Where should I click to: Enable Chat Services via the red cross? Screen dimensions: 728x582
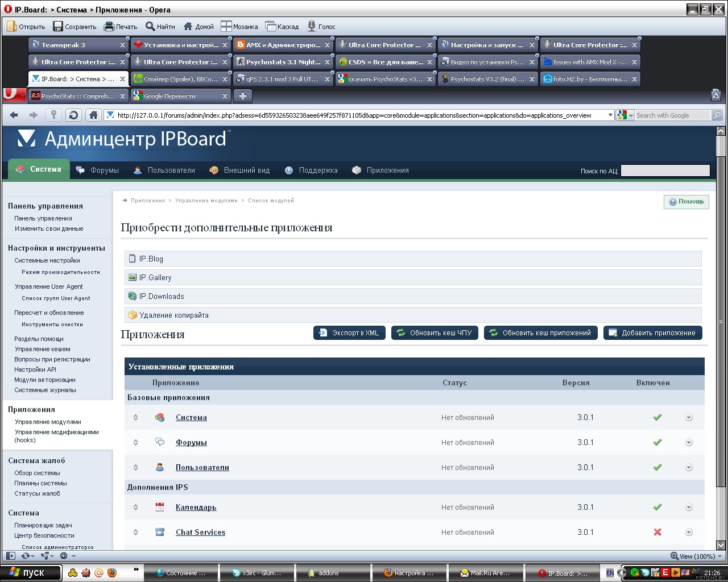pyautogui.click(x=657, y=532)
